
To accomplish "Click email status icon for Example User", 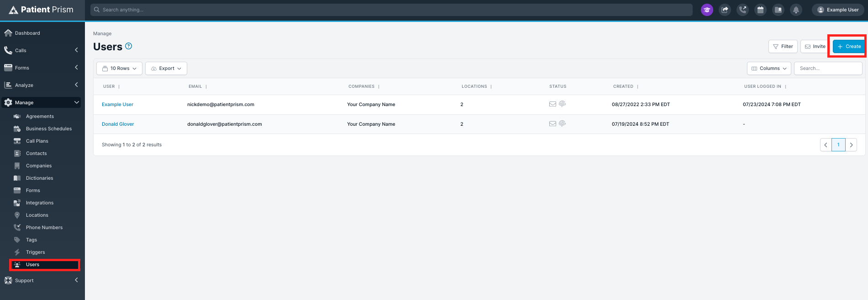I will [552, 104].
